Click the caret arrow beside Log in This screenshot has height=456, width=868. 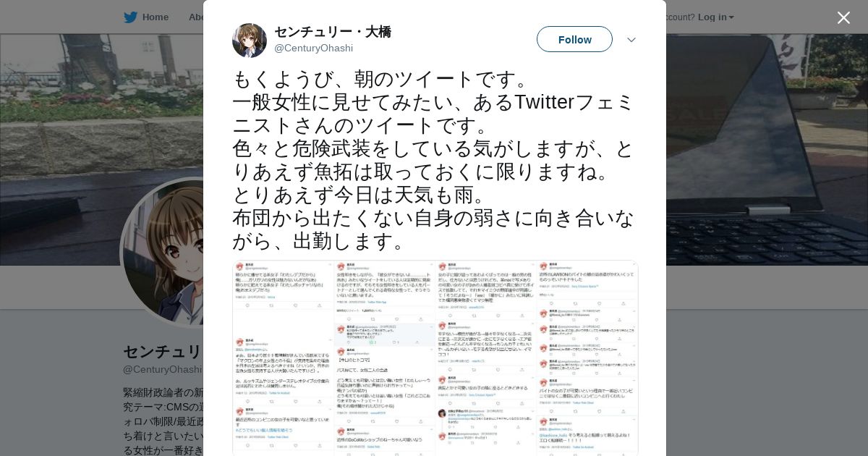pyautogui.click(x=731, y=17)
